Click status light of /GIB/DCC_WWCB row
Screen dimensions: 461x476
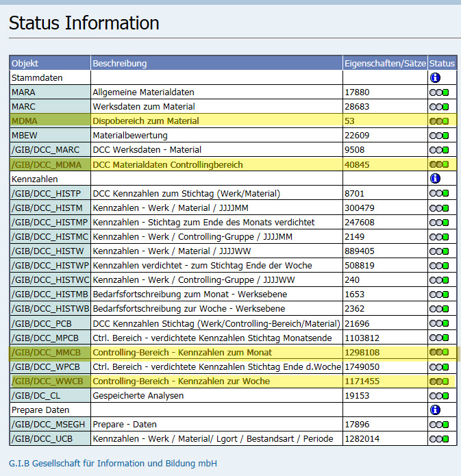coord(438,381)
